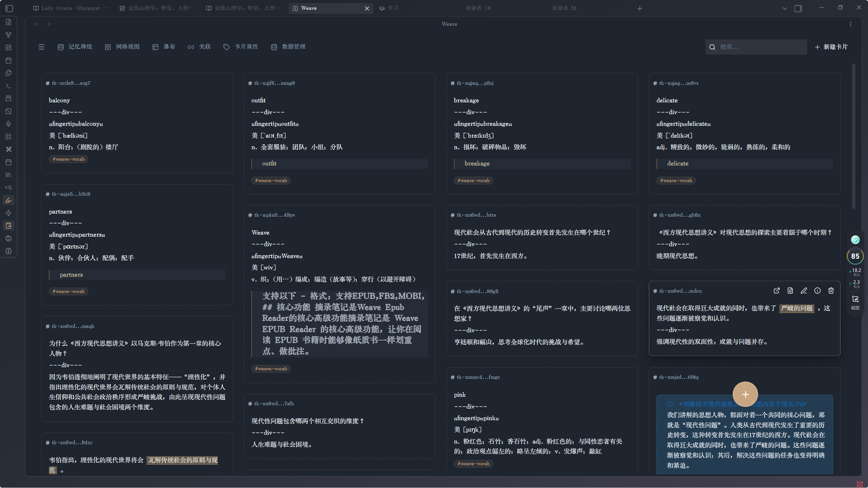Click the microphone recorder icon in ribbon

click(8, 124)
